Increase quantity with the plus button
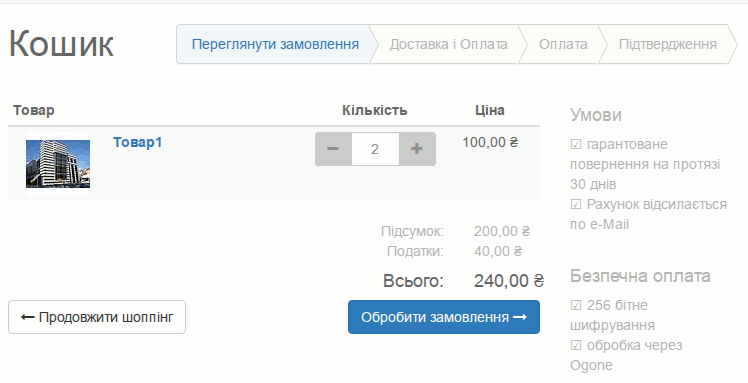This screenshot has width=748, height=383. coord(417,149)
